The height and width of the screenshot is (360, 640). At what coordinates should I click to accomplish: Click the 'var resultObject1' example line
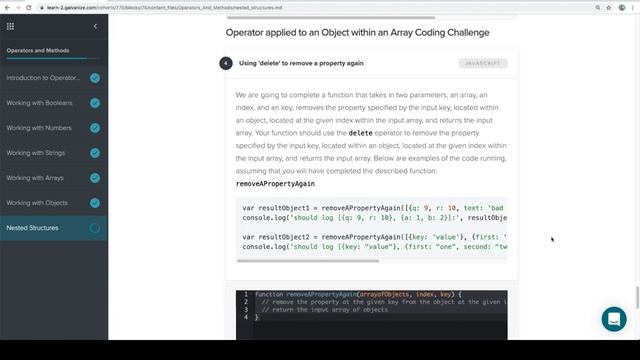coord(373,208)
